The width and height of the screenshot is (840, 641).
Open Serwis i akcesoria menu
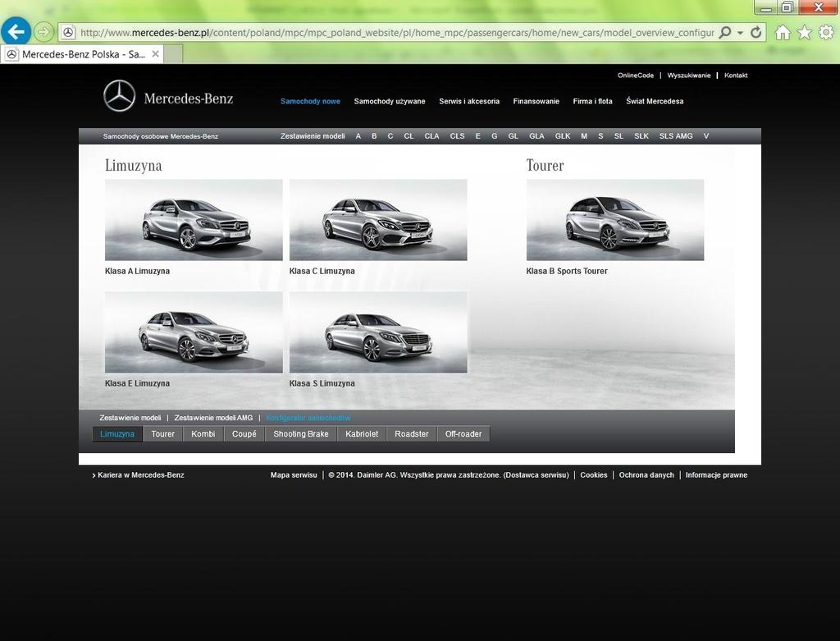click(469, 101)
